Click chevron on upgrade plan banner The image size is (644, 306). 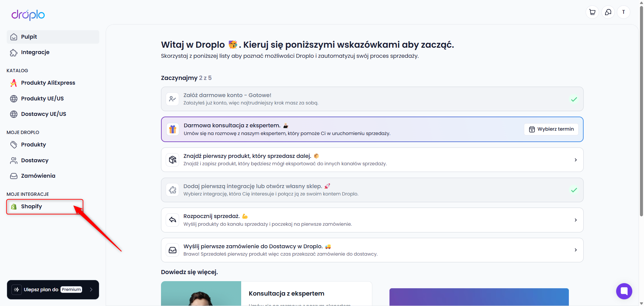point(91,290)
